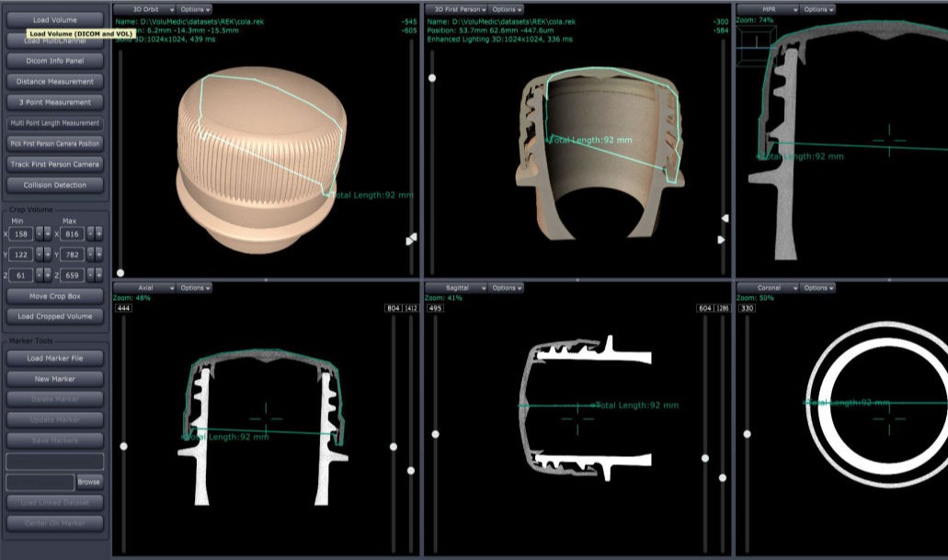Viewport: 948px width, 560px height.
Task: Enable Collision Detection
Action: pos(55,185)
